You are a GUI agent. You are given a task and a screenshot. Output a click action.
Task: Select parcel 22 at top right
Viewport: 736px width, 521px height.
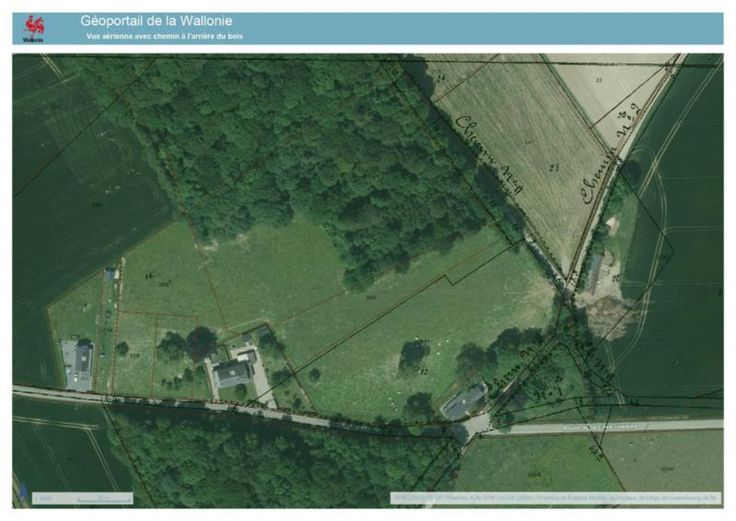599,78
